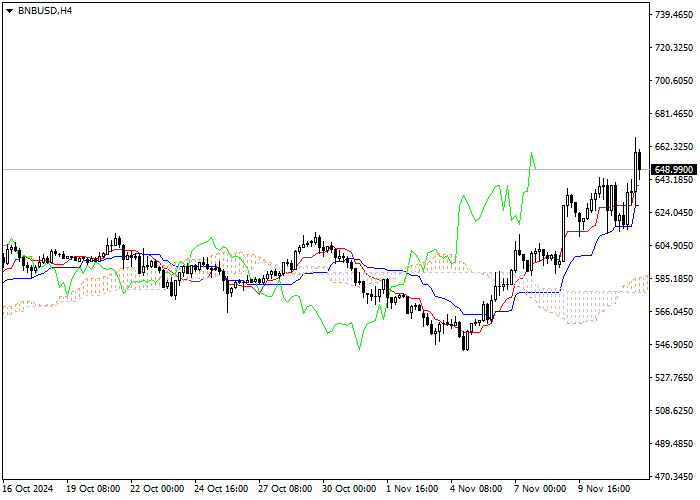This screenshot has width=700, height=500.
Task: Click the 700.6050 price axis label
Action: pos(674,80)
